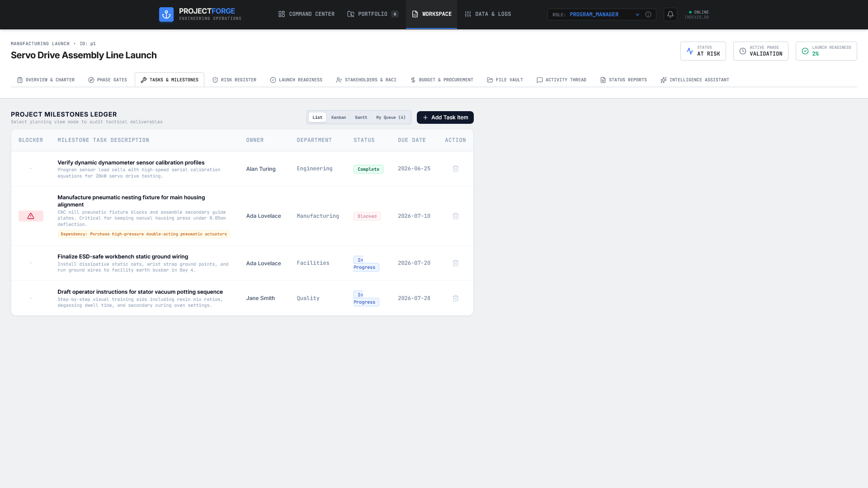Screen dimensions: 868x488
Task: Open the Intelligence Assistant tab
Action: [695, 80]
